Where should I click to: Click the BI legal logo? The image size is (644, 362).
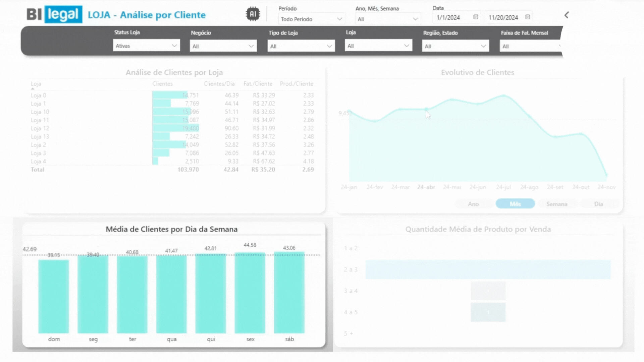(x=54, y=14)
